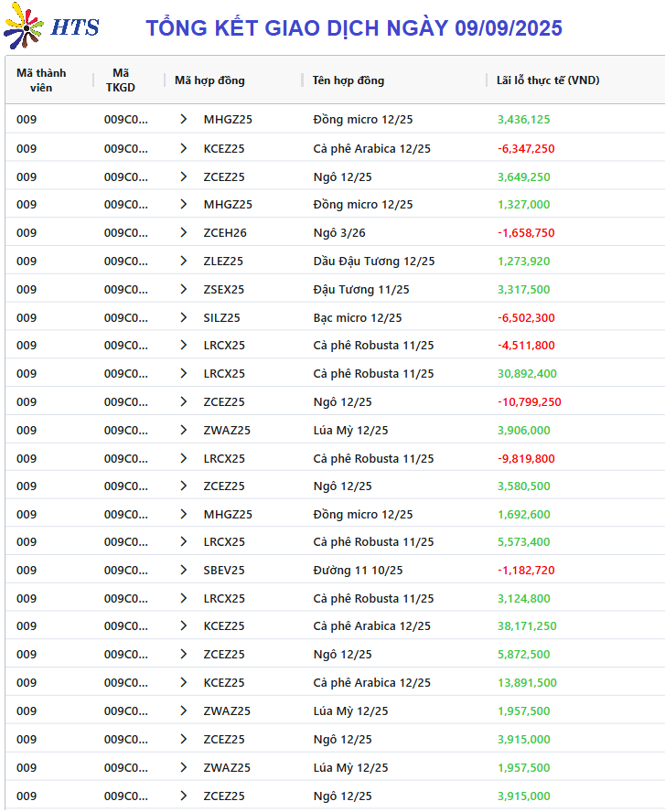Expand the ZSEX25 Đậu Tương 11/25 row

[183, 289]
